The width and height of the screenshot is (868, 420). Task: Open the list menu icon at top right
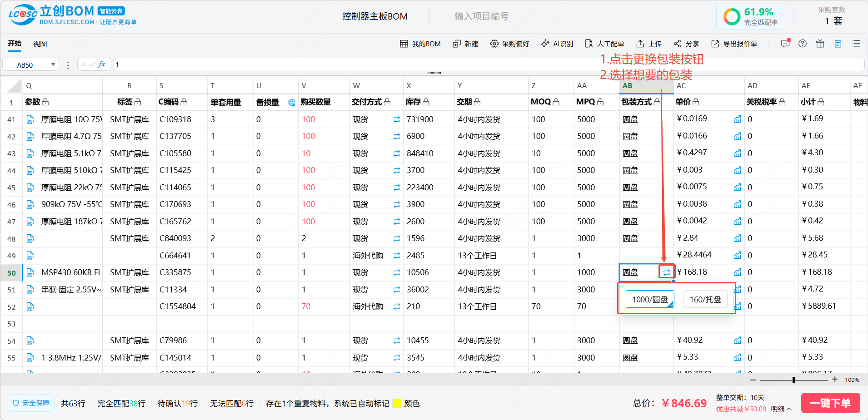(x=856, y=44)
